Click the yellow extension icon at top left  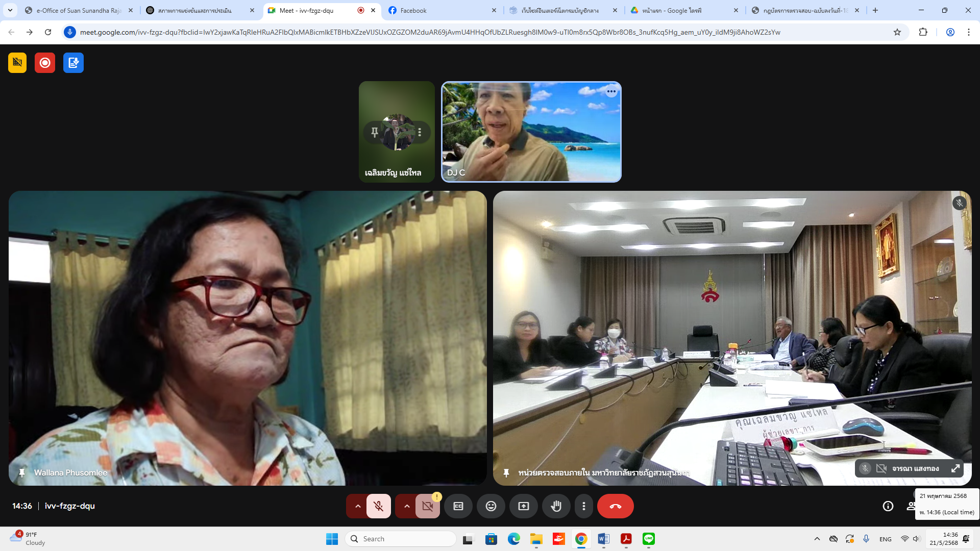pyautogui.click(x=17, y=63)
